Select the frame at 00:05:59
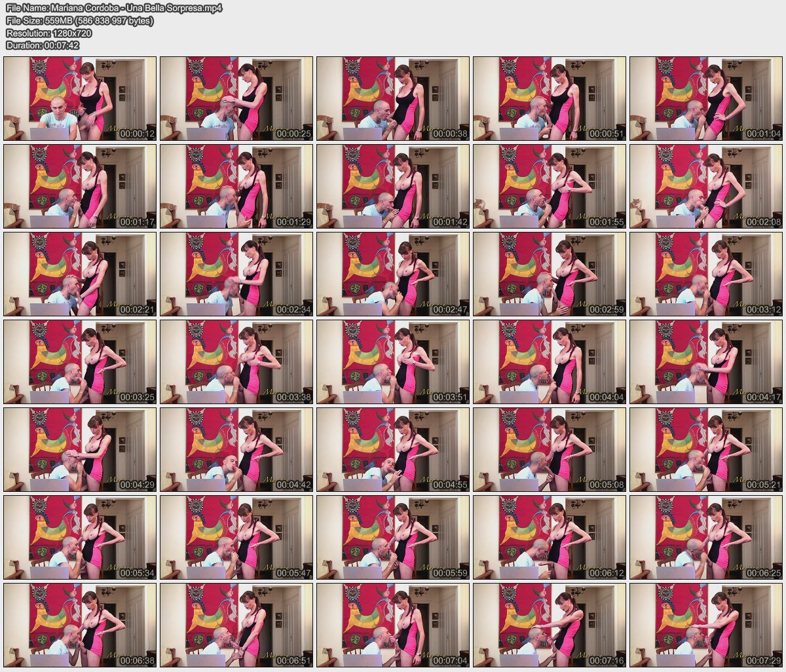 (x=393, y=537)
